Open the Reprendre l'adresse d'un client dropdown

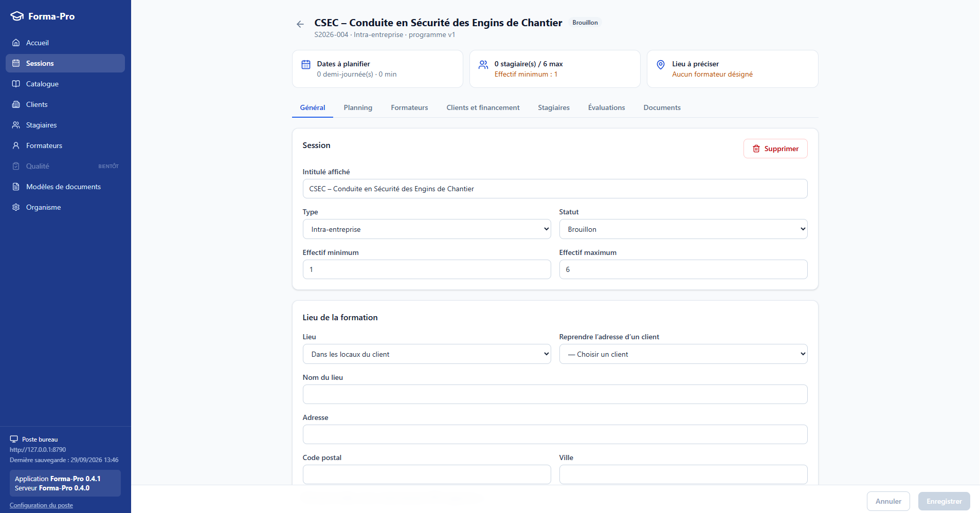[x=683, y=354]
